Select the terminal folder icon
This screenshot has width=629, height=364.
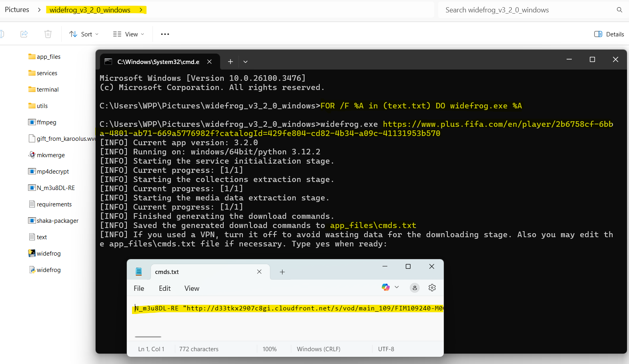click(32, 89)
